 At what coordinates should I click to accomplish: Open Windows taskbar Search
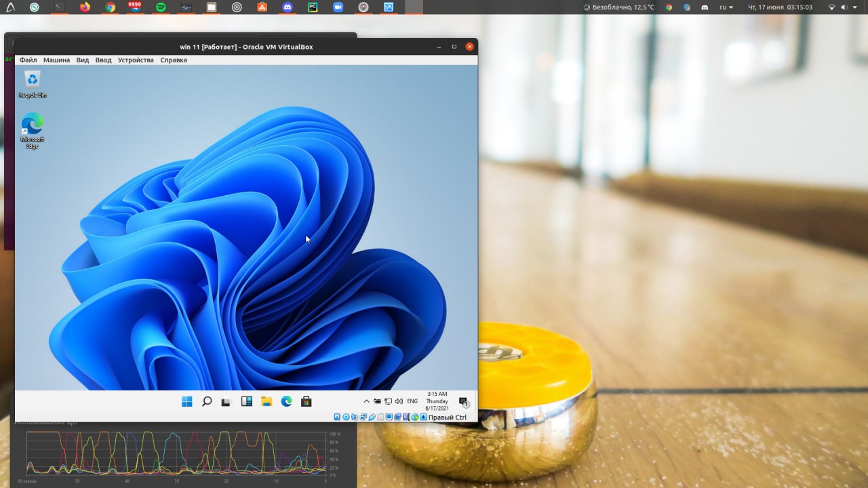point(207,401)
